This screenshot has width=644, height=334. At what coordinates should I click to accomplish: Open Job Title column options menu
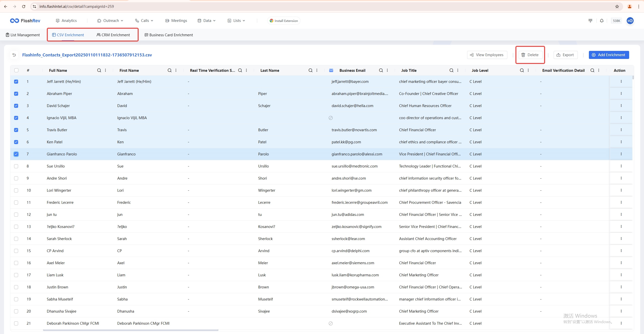pyautogui.click(x=458, y=71)
